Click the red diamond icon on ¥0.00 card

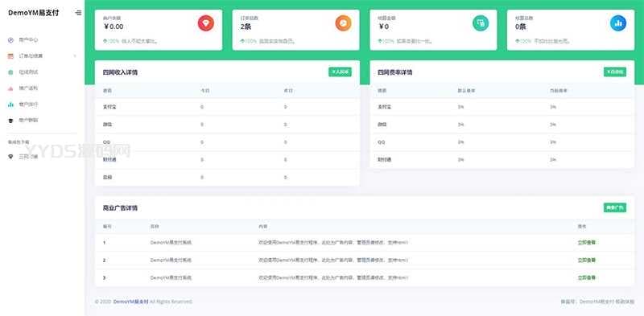click(x=206, y=23)
